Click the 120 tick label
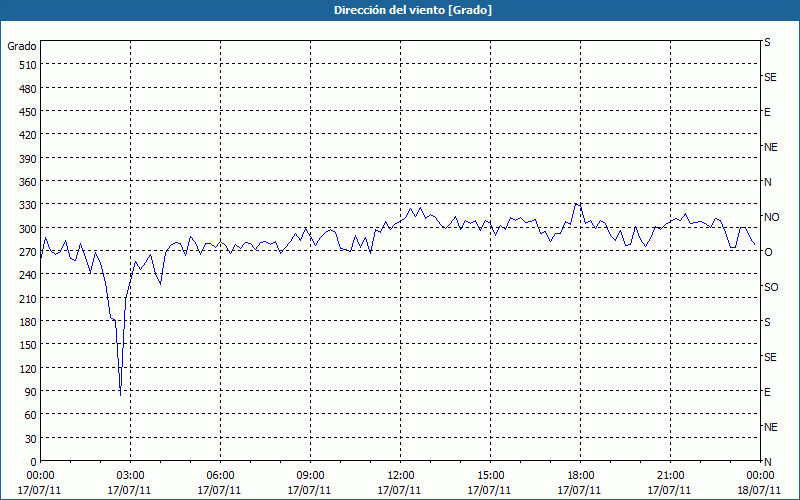 coord(28,368)
